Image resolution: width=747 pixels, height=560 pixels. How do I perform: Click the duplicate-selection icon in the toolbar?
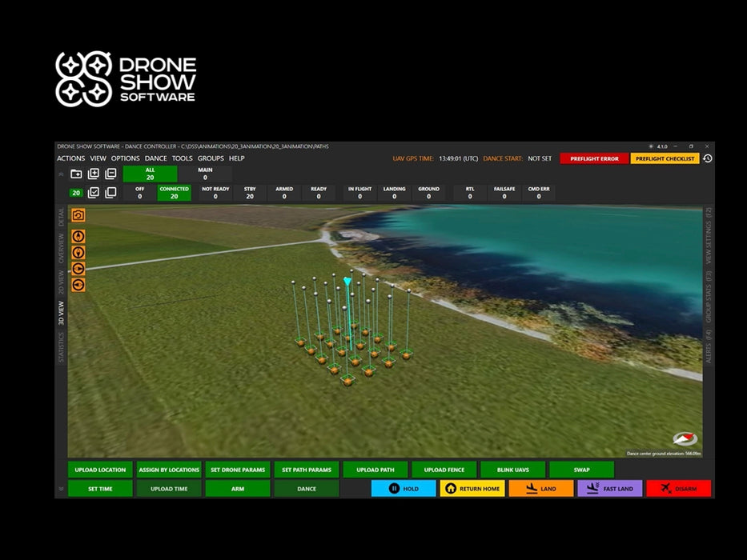112,192
